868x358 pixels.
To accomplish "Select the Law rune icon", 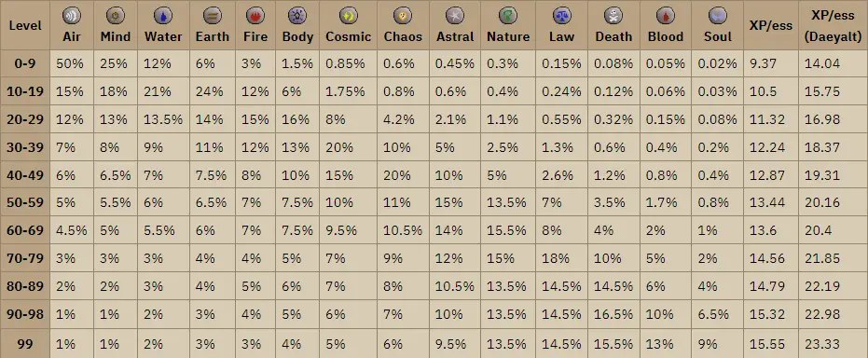I will [x=561, y=16].
